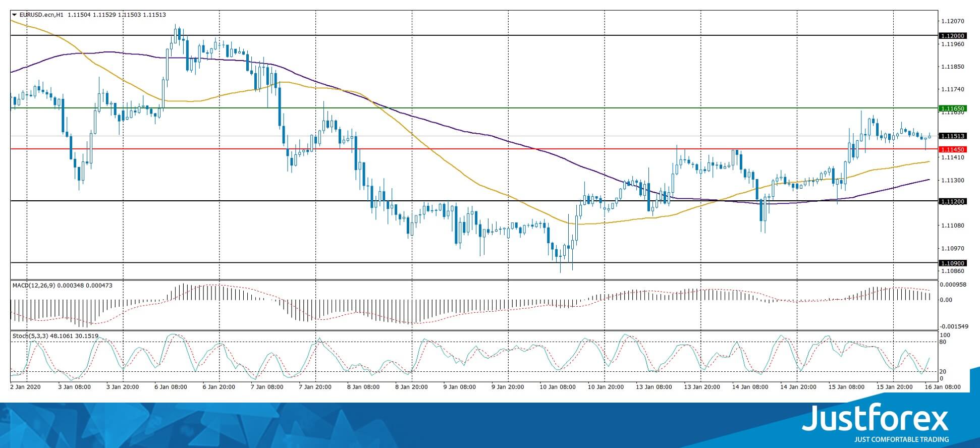The height and width of the screenshot is (448, 980).
Task: Click the 8 Jan 20:00 time label
Action: click(412, 387)
